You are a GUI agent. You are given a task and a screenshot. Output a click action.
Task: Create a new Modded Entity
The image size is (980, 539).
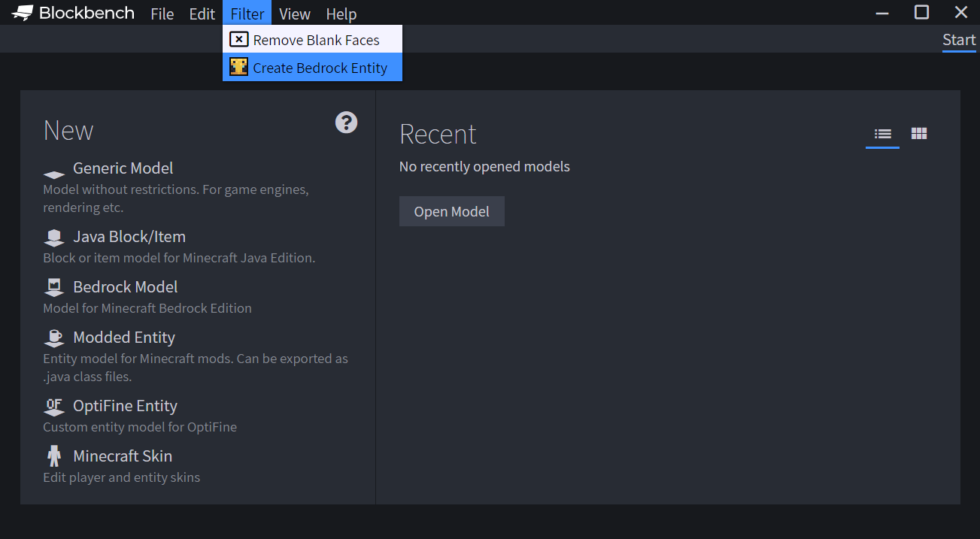tap(124, 338)
